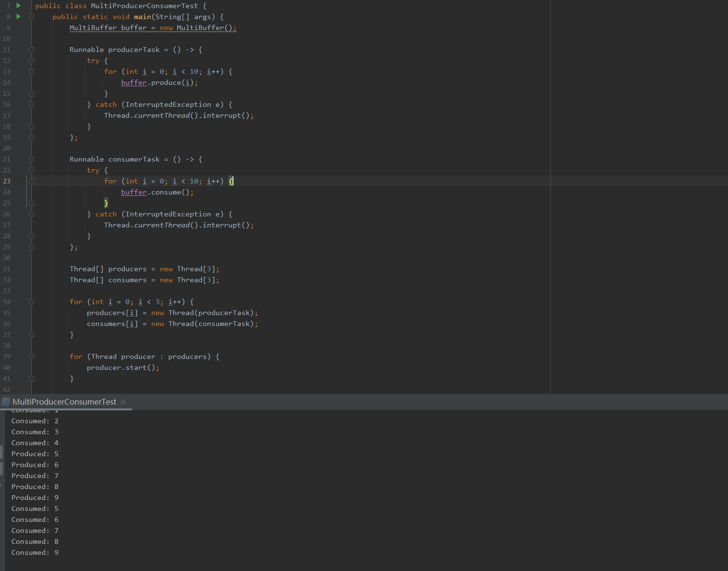Collapse the producers for-each fold on line 39

31,357
